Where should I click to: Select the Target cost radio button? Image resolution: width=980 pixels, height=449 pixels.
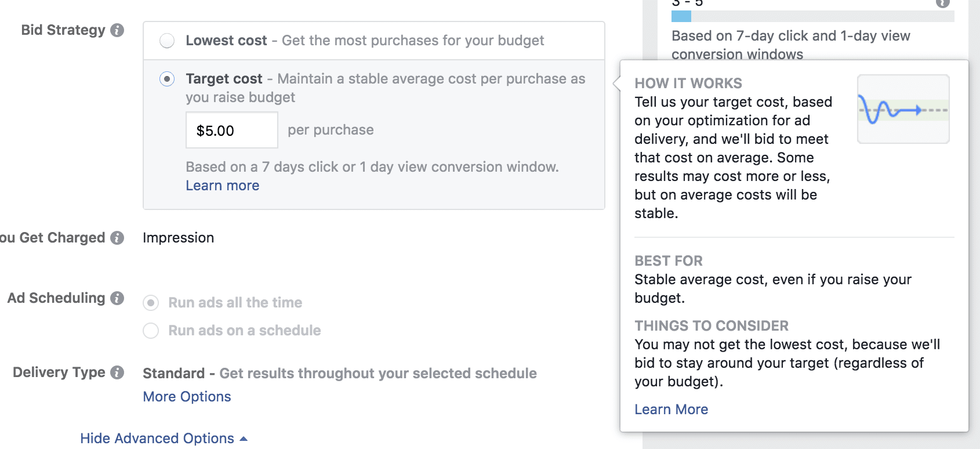coord(167,79)
